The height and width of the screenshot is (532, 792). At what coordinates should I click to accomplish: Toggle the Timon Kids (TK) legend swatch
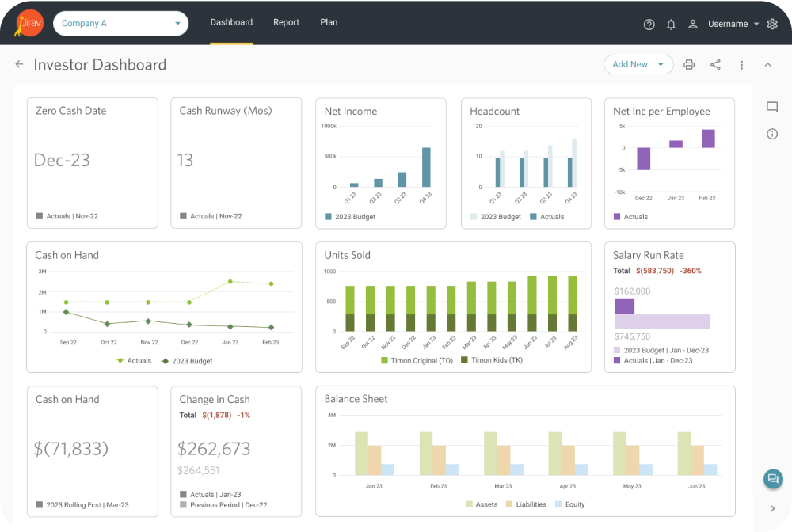coord(465,360)
